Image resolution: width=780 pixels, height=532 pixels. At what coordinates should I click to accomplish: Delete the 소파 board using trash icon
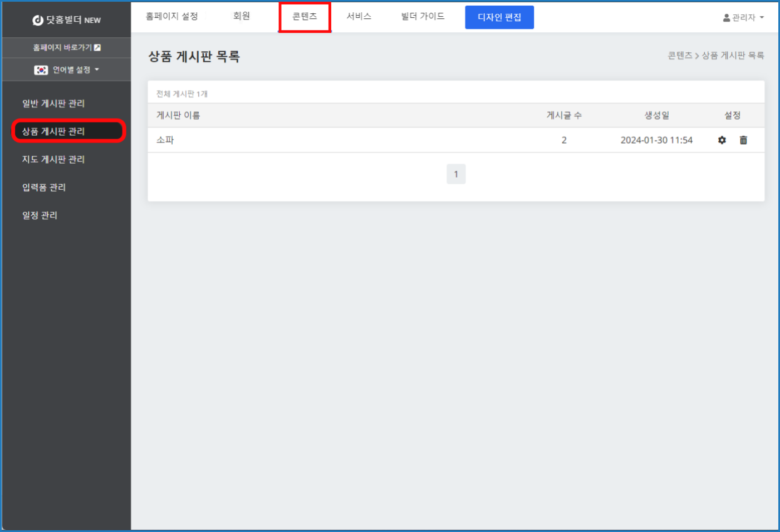[x=743, y=140]
